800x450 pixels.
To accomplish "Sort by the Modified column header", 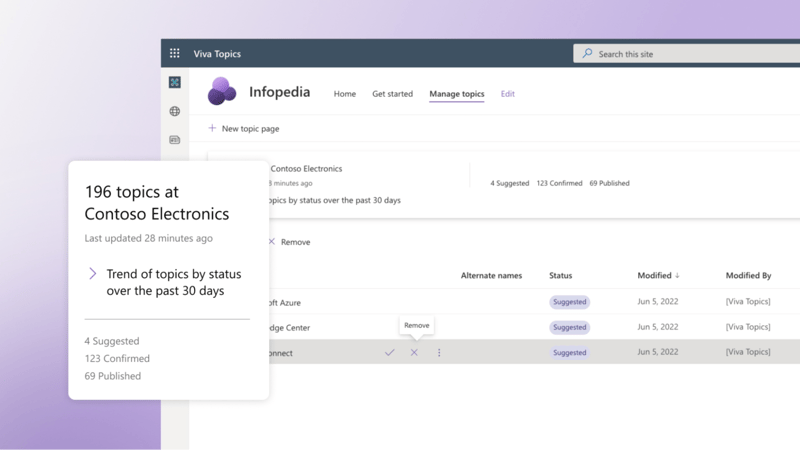I will pyautogui.click(x=654, y=276).
